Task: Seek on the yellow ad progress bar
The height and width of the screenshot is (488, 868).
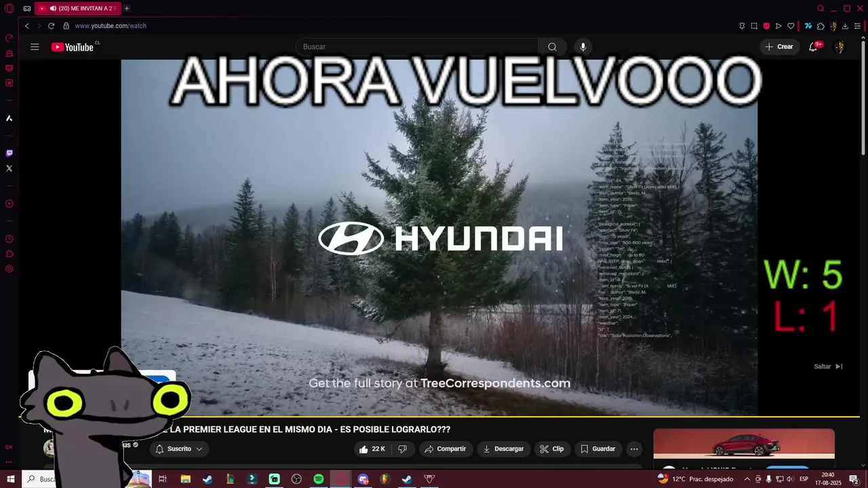Action: pyautogui.click(x=439, y=415)
